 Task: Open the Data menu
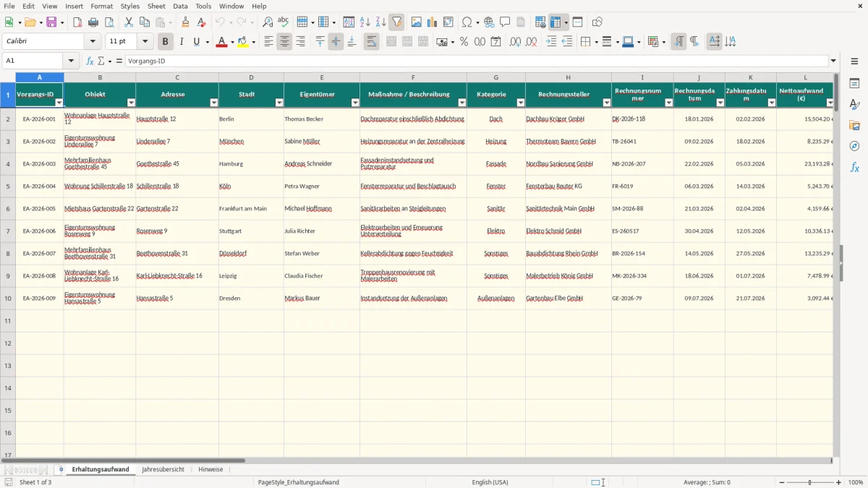[x=180, y=6]
